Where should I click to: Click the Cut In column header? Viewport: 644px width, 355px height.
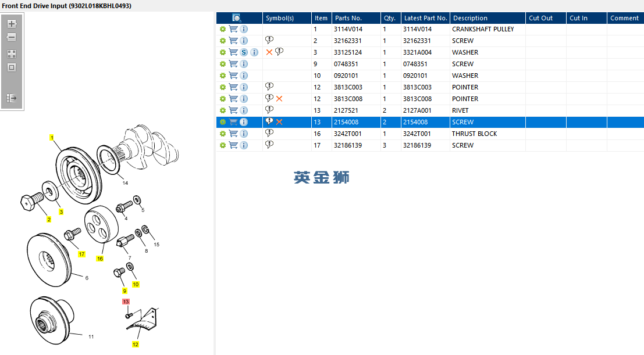[x=586, y=18]
